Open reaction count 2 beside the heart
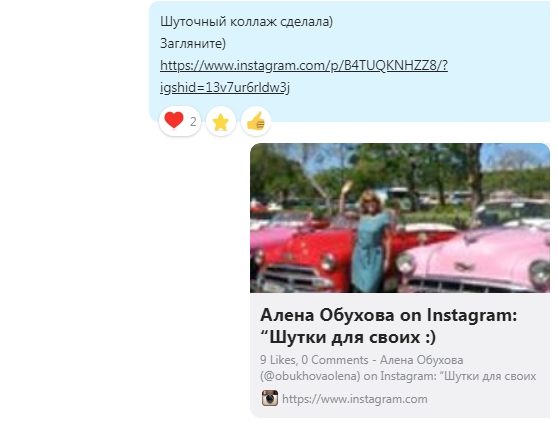This screenshot has width=558, height=427. (193, 122)
